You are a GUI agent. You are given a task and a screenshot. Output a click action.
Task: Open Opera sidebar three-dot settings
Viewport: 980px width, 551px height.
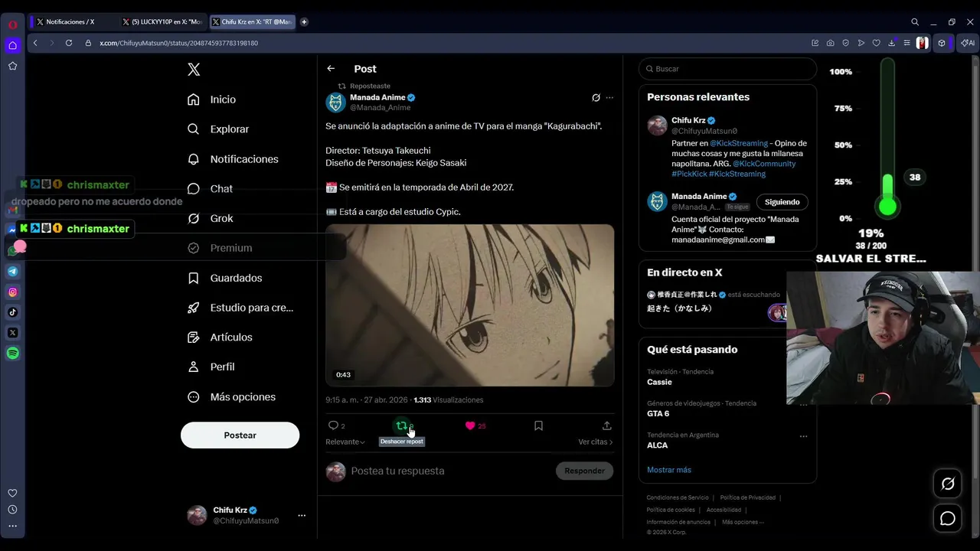point(12,526)
